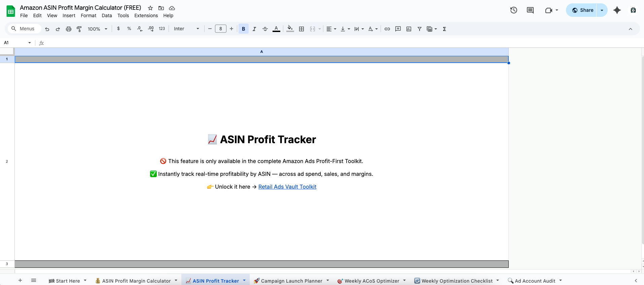Open the Data menu
644x285 pixels.
(x=107, y=15)
